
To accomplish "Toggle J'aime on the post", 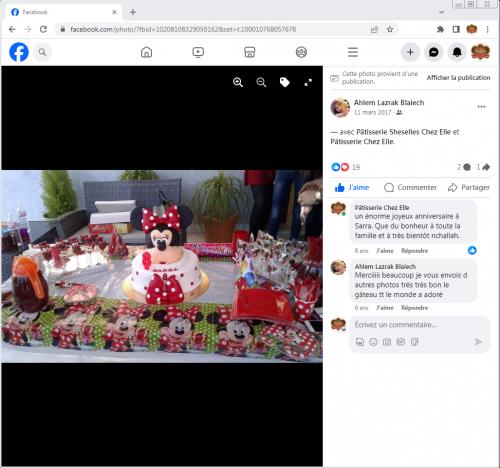I will (352, 187).
